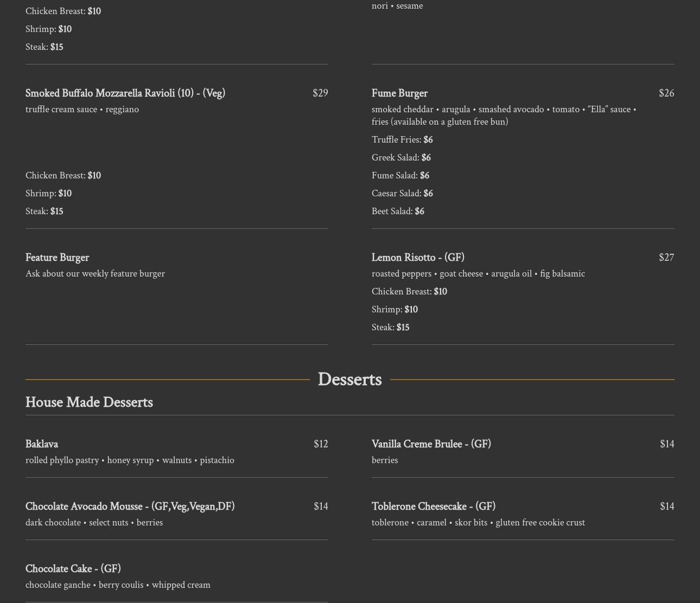Select the Lemon Risotto - (GF) title
The height and width of the screenshot is (603, 700).
(418, 258)
